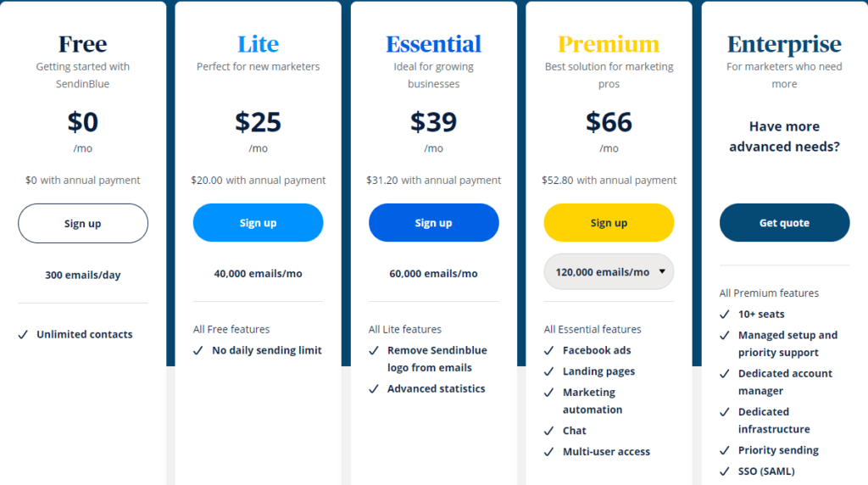Screen dimensions: 868x485
Task: Request an Enterprise quote with Get quote
Action: pos(784,223)
